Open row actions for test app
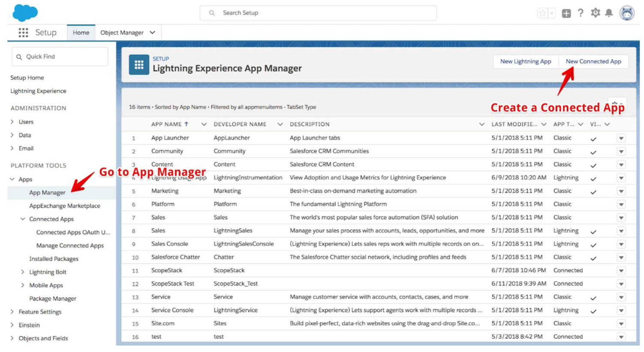 [621, 337]
